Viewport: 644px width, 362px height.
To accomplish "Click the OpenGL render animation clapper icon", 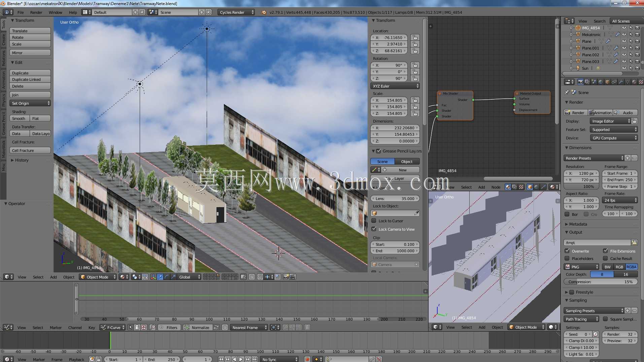I will click(x=293, y=277).
